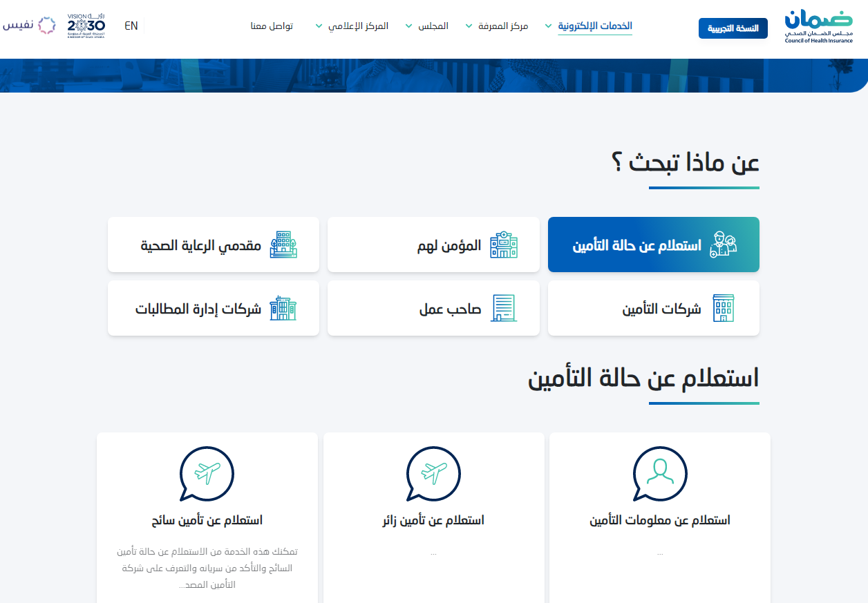Click the النسخة التجريبية button
This screenshot has height=603, width=868.
733,28
